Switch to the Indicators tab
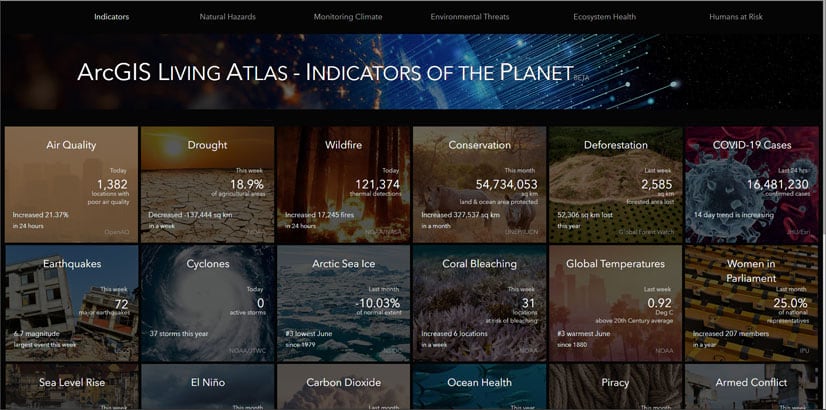Viewport: 826px width, 410px height. pos(111,17)
